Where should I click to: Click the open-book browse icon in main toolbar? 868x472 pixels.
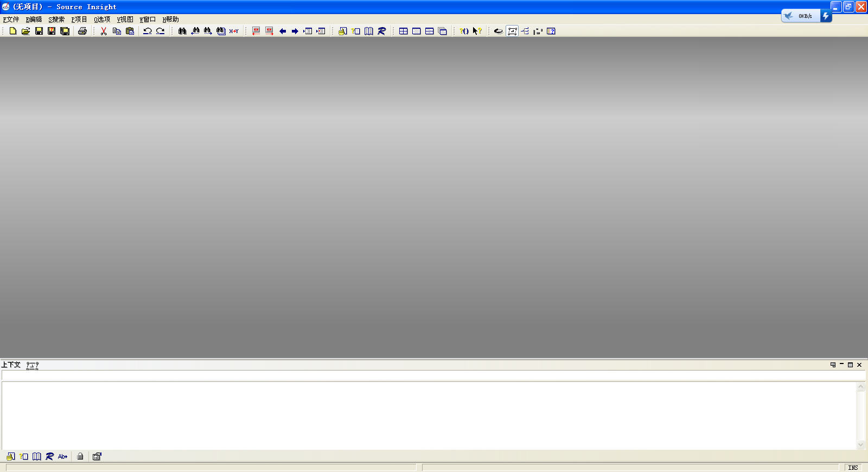coord(369,31)
